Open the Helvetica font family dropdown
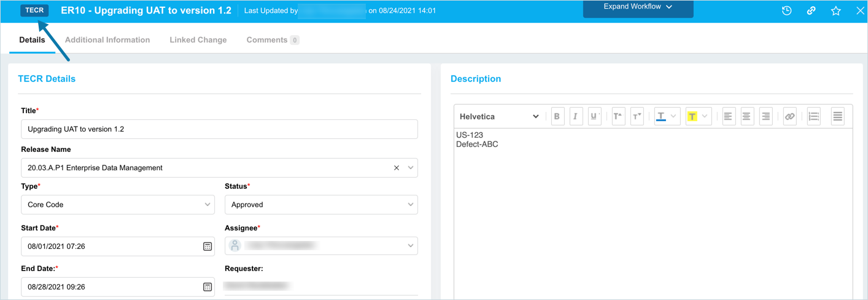 pyautogui.click(x=499, y=117)
